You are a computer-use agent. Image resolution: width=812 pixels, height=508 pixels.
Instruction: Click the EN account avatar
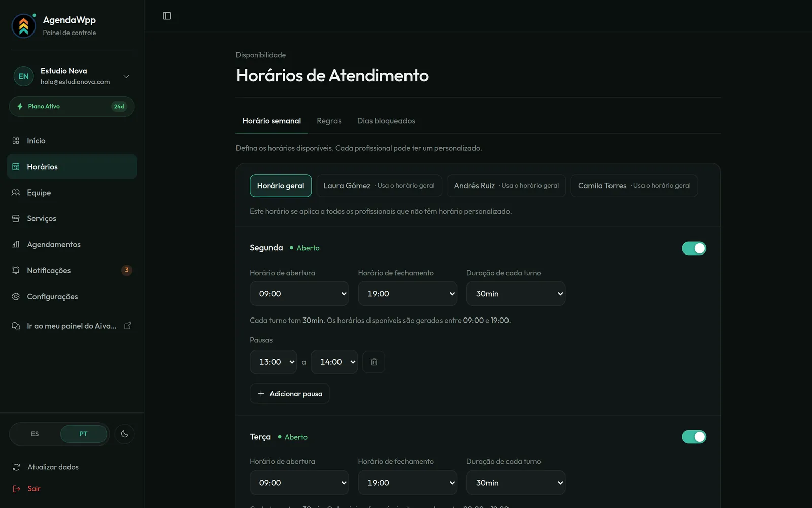[24, 76]
